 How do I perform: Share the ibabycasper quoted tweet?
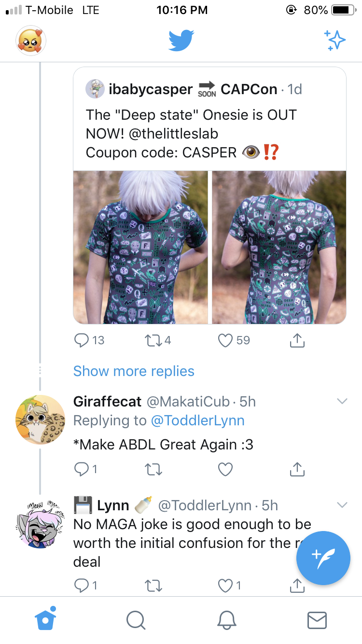click(297, 340)
